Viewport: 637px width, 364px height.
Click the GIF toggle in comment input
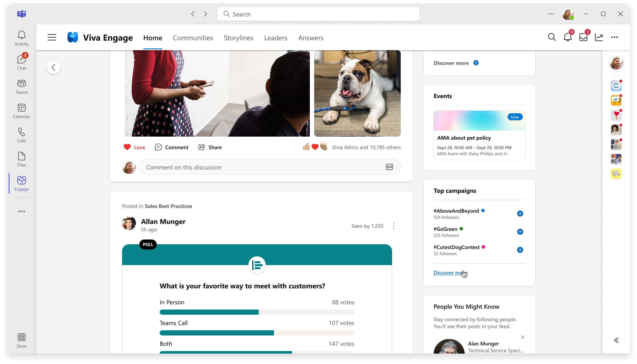[389, 167]
